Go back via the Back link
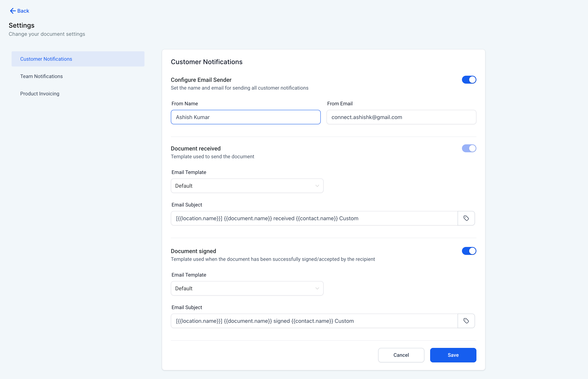The image size is (588, 379). pos(23,11)
